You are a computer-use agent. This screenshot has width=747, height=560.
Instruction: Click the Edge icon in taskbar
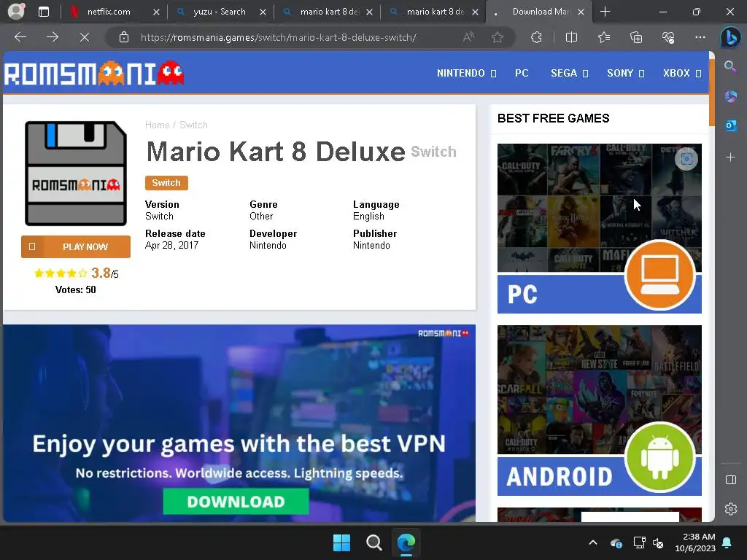[406, 542]
